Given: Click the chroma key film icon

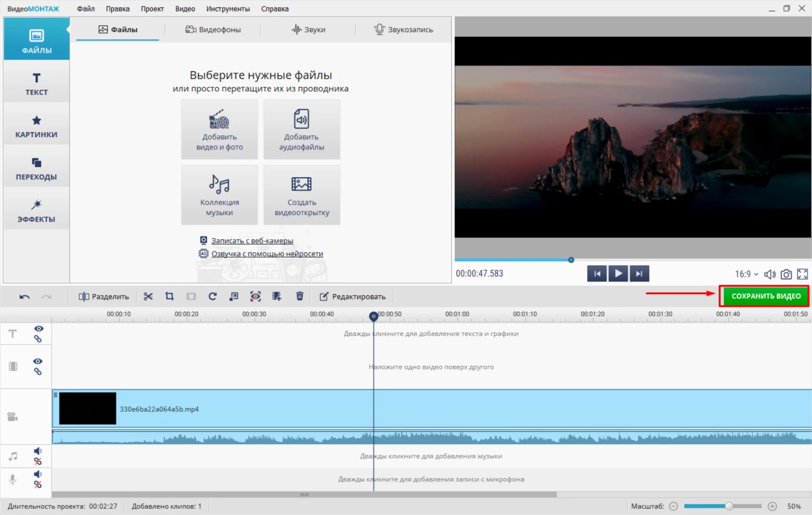Looking at the screenshot, I should tap(277, 296).
